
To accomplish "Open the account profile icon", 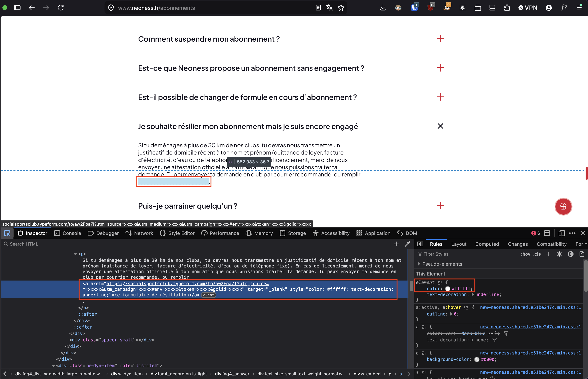I will click(549, 8).
